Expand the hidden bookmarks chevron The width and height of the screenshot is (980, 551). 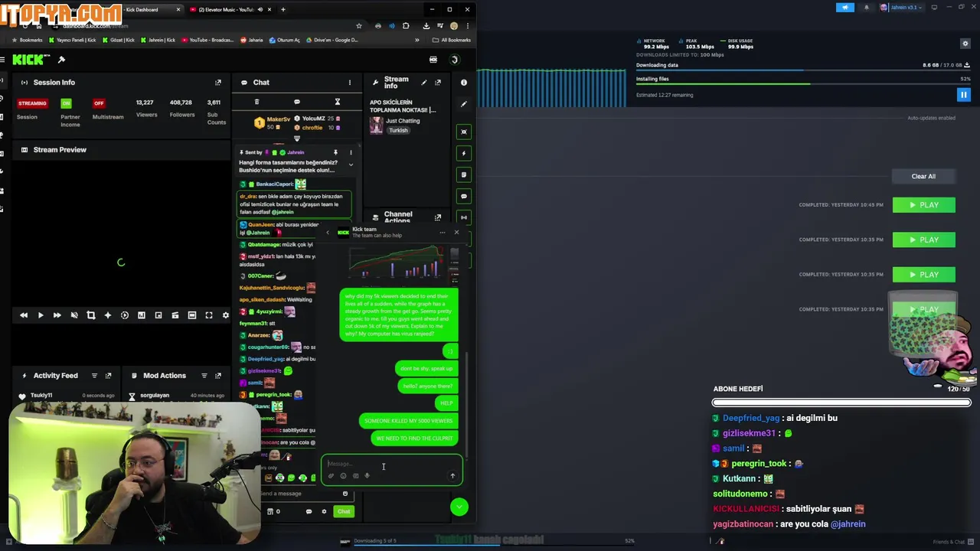pyautogui.click(x=417, y=40)
